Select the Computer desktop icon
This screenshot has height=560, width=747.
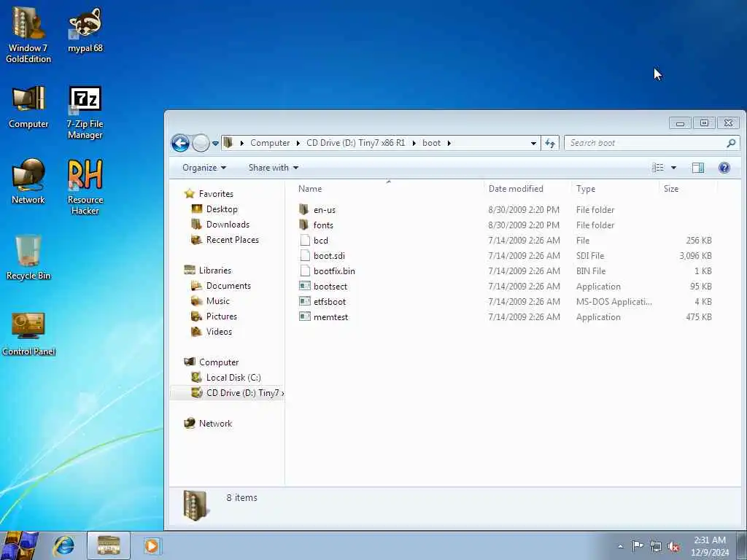coord(28,107)
